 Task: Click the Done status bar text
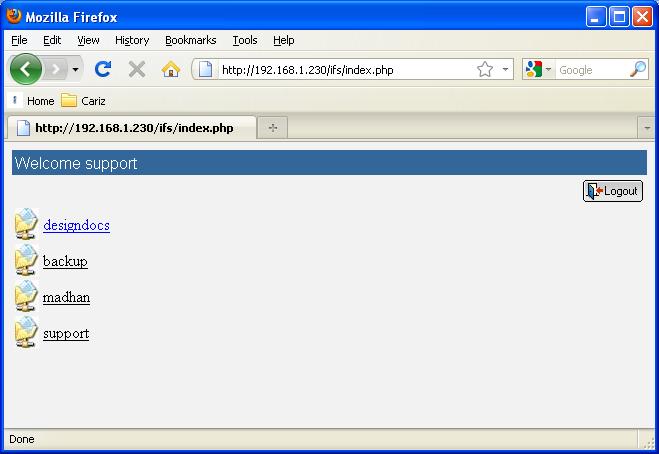tap(22, 439)
